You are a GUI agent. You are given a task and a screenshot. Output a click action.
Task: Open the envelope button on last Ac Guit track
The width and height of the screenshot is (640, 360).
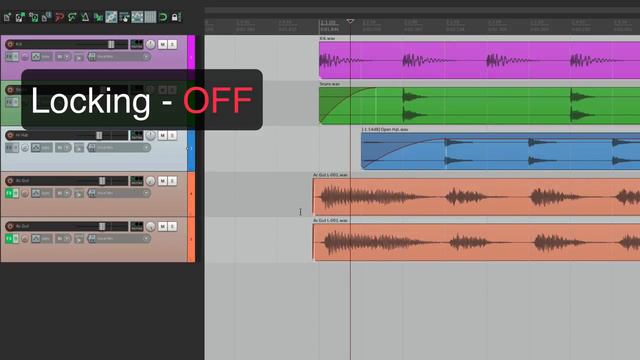pyautogui.click(x=41, y=238)
